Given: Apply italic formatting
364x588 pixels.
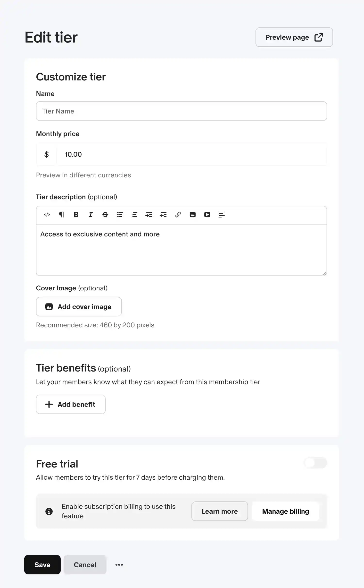Looking at the screenshot, I should (91, 215).
